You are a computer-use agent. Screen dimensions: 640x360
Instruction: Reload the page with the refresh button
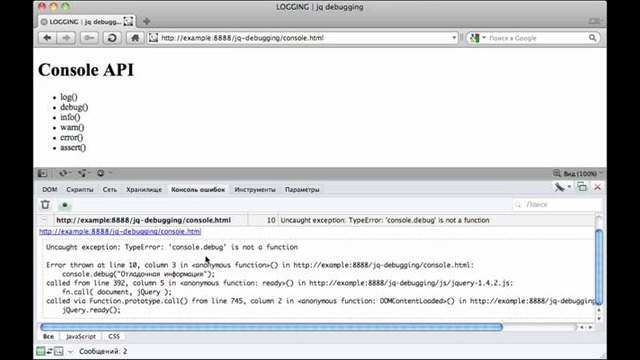pyautogui.click(x=112, y=38)
